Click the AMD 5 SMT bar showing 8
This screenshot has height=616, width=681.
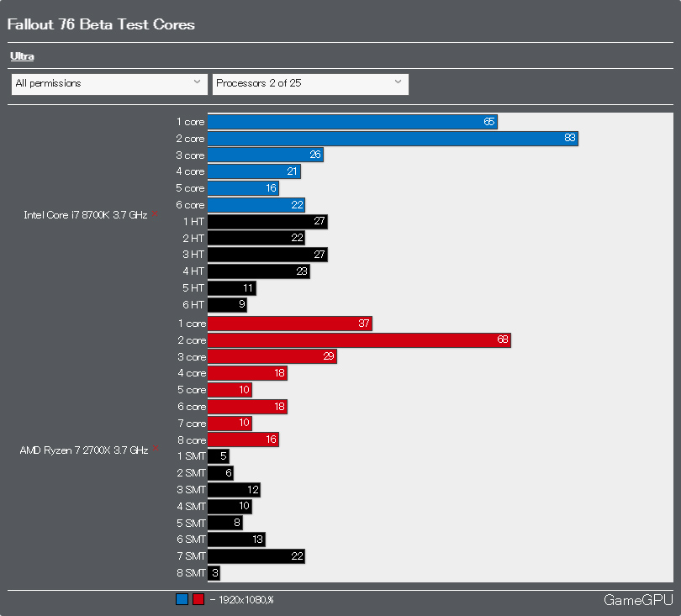pos(225,523)
